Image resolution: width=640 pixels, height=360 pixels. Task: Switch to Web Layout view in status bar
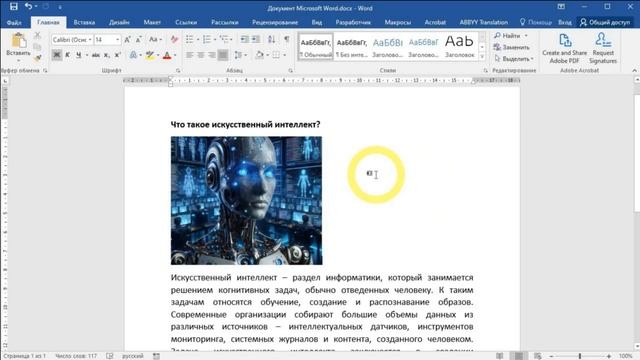click(538, 356)
